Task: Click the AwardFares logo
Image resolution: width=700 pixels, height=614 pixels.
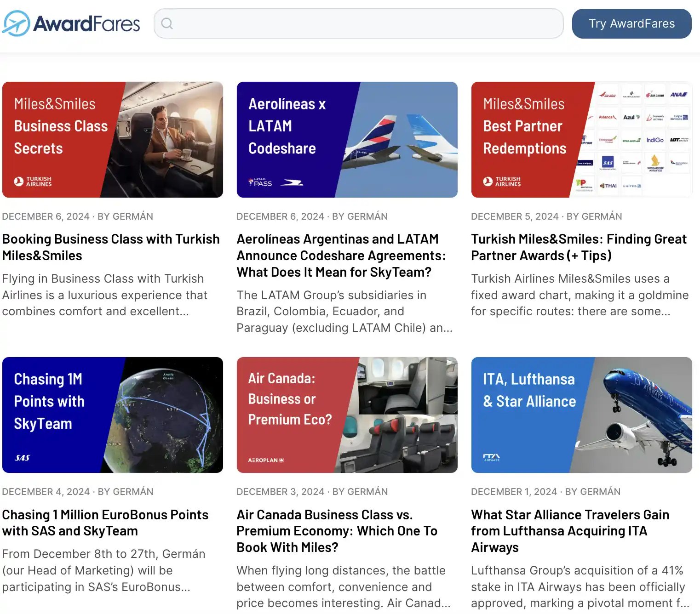Action: (x=71, y=23)
